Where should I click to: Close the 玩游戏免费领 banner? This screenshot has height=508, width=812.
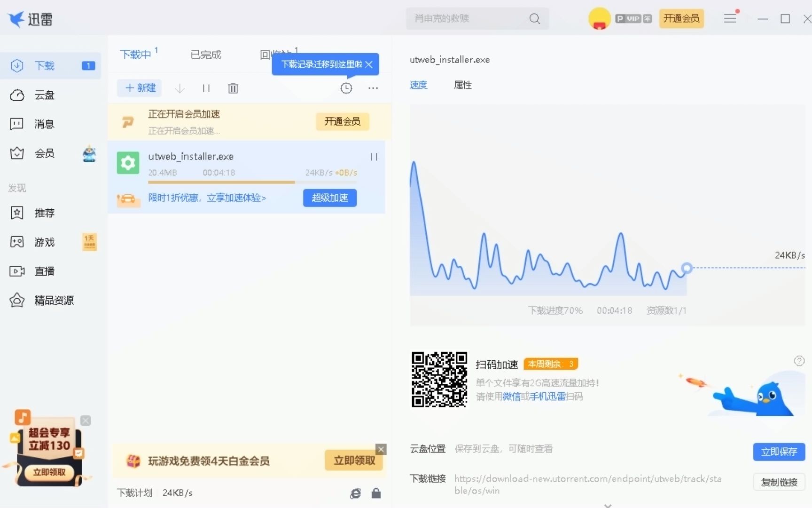click(x=381, y=449)
